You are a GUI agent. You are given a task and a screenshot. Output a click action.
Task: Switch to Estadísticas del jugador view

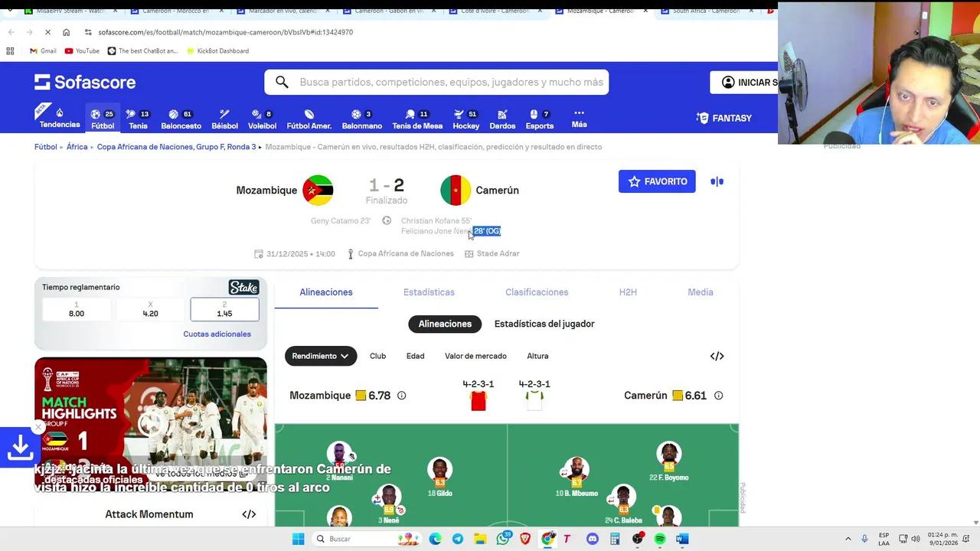pyautogui.click(x=544, y=324)
